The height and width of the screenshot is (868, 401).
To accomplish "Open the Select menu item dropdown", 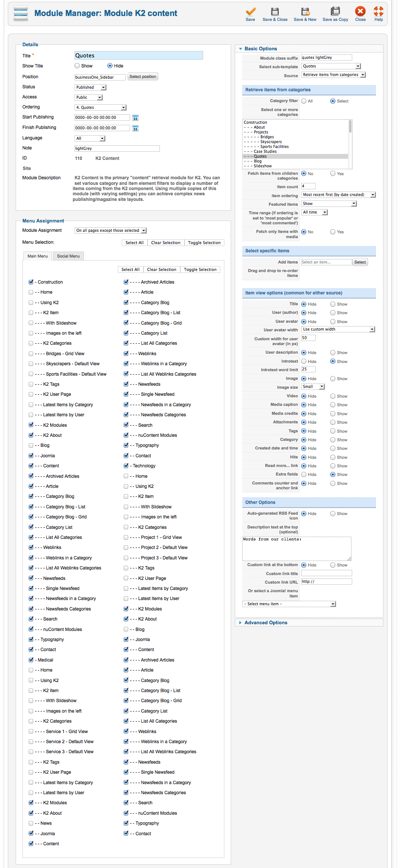I will 289,604.
